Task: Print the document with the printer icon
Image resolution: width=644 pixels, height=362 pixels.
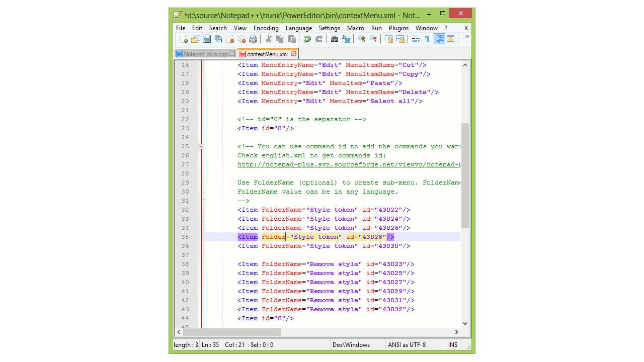Action: pos(253,39)
